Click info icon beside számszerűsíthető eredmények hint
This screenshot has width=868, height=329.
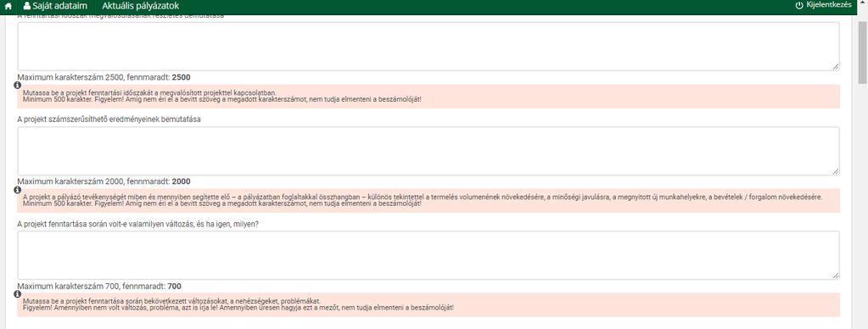coord(17,190)
